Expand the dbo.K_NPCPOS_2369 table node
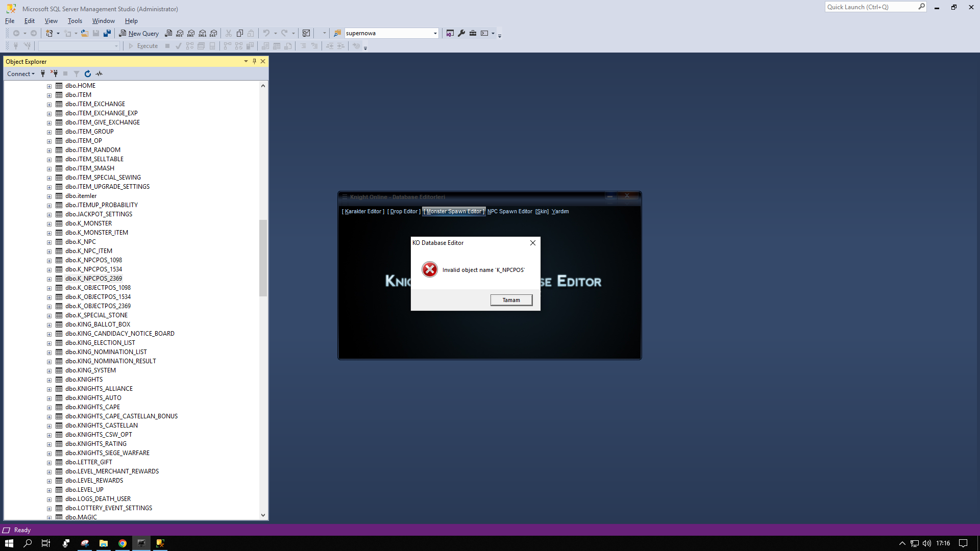Screen dimensions: 980x551 point(50,279)
